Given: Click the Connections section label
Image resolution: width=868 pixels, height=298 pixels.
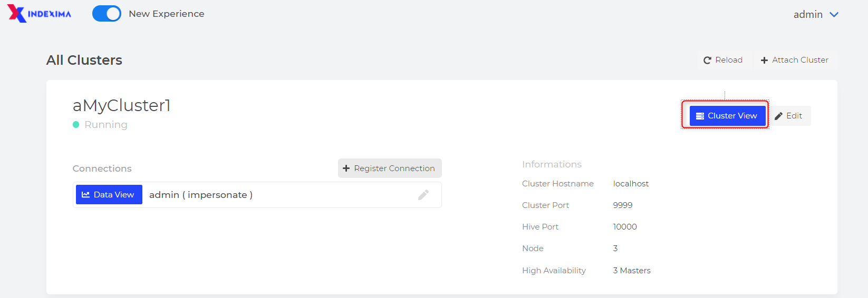Looking at the screenshot, I should (x=102, y=168).
